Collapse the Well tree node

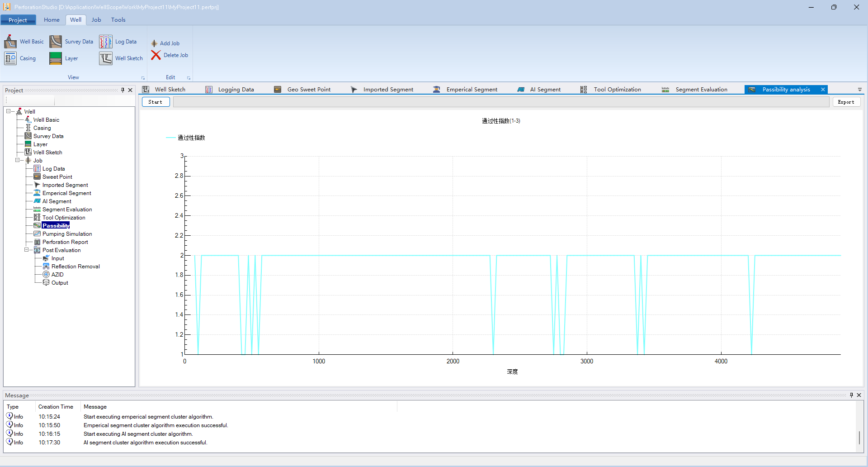coord(8,111)
